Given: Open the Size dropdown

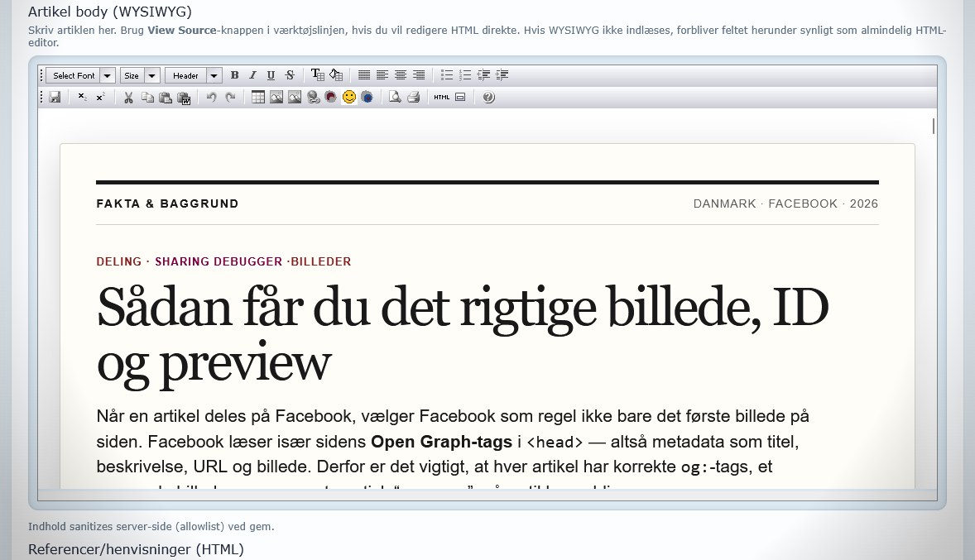Looking at the screenshot, I should click(x=141, y=75).
